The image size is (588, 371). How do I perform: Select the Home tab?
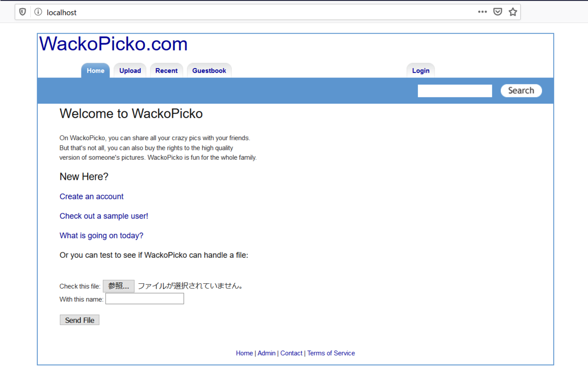(96, 71)
